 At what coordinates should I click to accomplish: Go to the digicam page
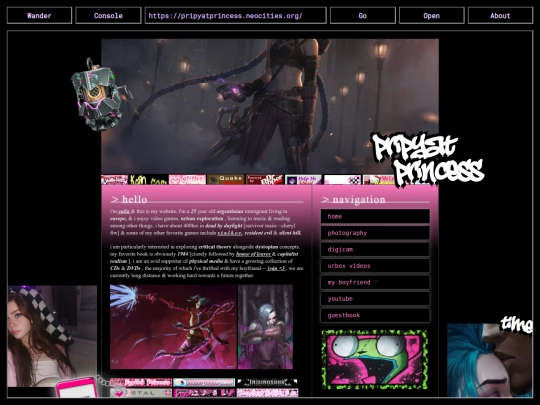375,250
